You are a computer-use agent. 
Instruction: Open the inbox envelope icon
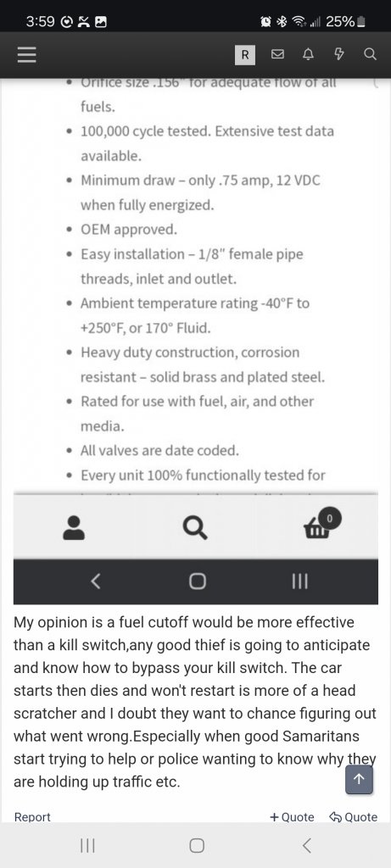pos(277,55)
